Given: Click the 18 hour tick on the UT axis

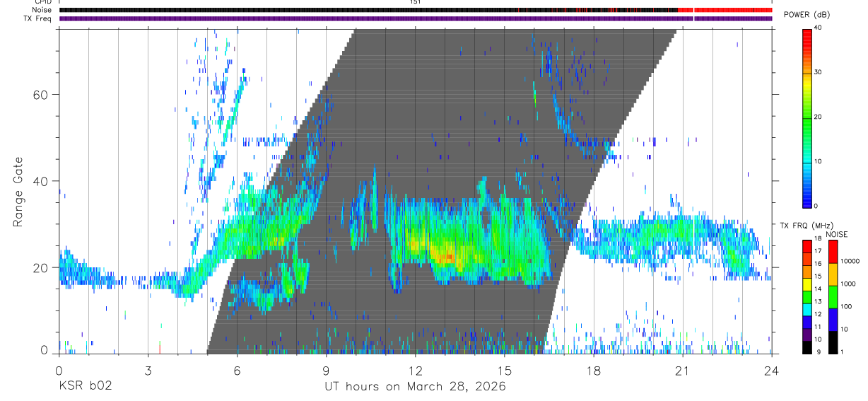Looking at the screenshot, I should click(594, 369).
